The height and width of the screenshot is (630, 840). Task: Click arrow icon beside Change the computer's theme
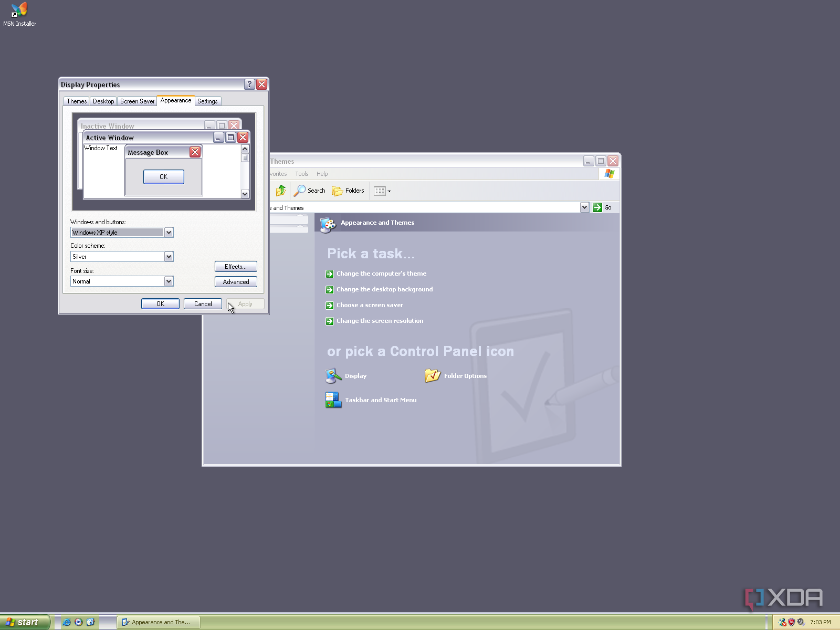click(x=330, y=274)
